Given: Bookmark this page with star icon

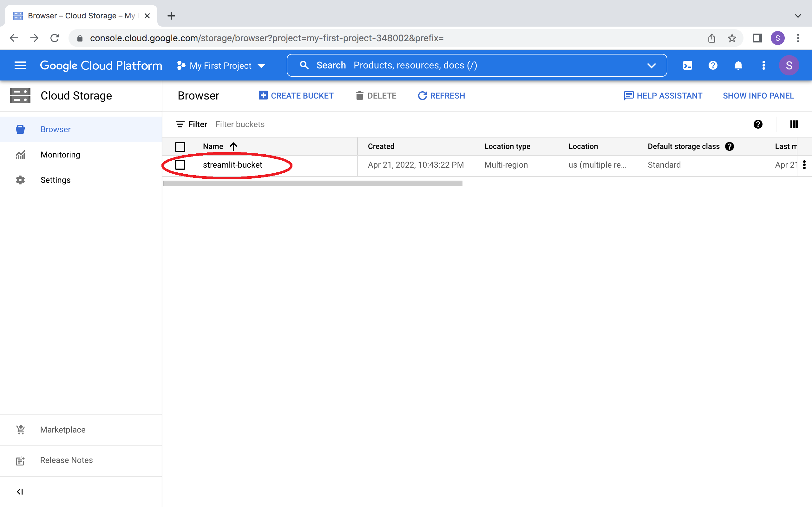Looking at the screenshot, I should 732,38.
